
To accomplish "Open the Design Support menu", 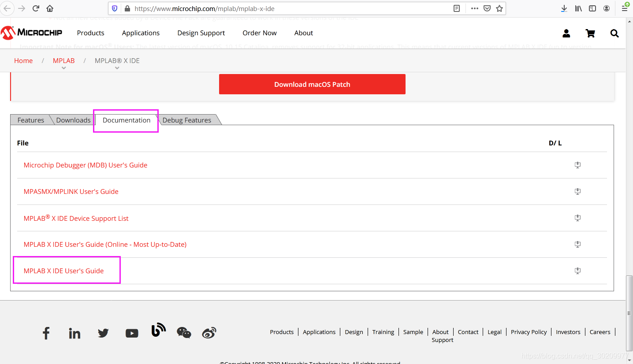I will pyautogui.click(x=201, y=33).
